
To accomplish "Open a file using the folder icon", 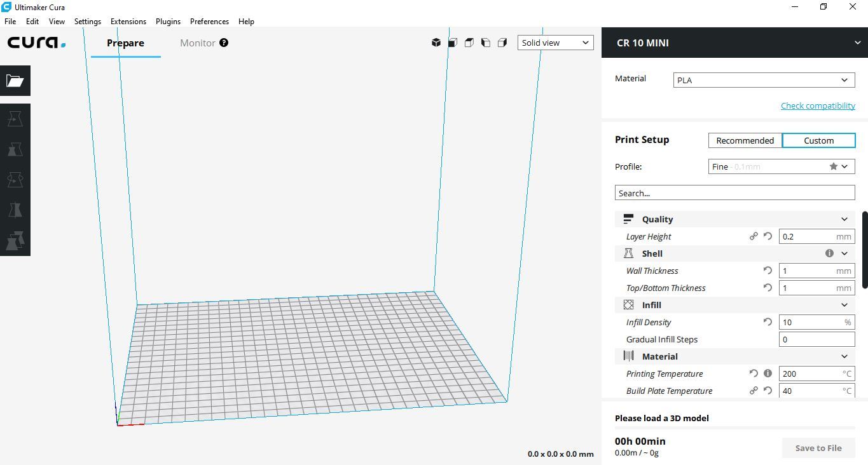I will pyautogui.click(x=14, y=81).
